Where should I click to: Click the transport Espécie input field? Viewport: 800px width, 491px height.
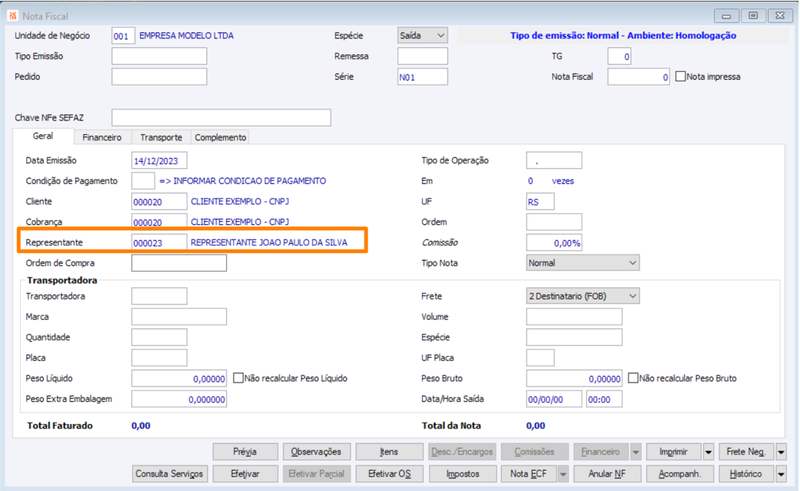click(574, 337)
